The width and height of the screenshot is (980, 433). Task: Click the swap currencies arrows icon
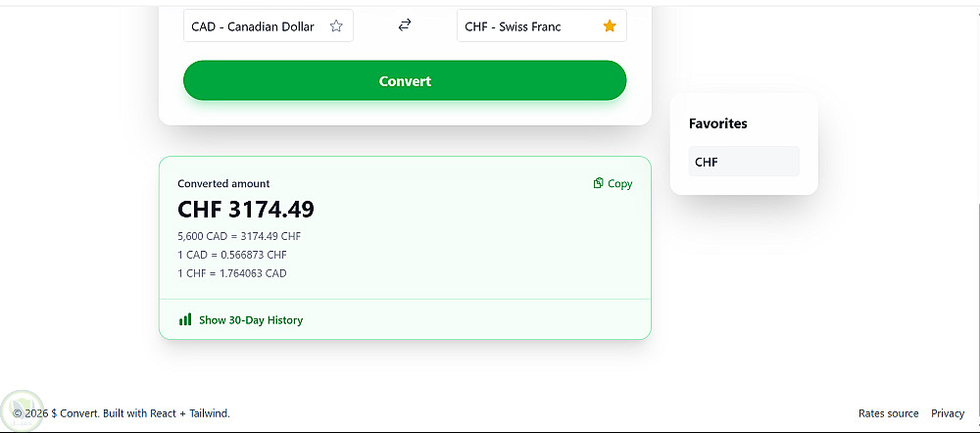point(405,25)
